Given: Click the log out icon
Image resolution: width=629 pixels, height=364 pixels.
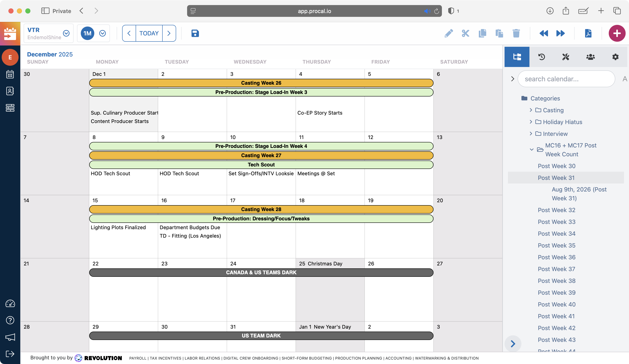Looking at the screenshot, I should pyautogui.click(x=10, y=353).
